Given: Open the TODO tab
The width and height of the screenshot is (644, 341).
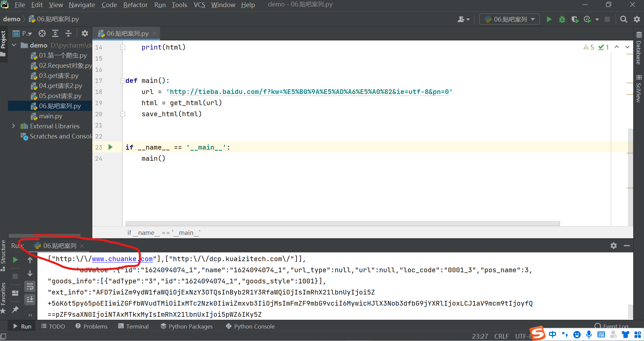Looking at the screenshot, I should [x=53, y=326].
